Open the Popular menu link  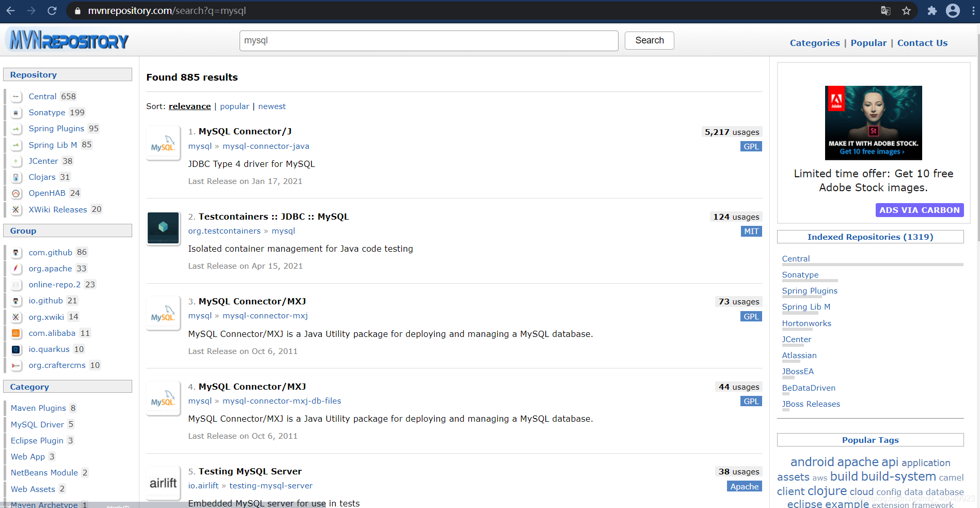(x=868, y=43)
